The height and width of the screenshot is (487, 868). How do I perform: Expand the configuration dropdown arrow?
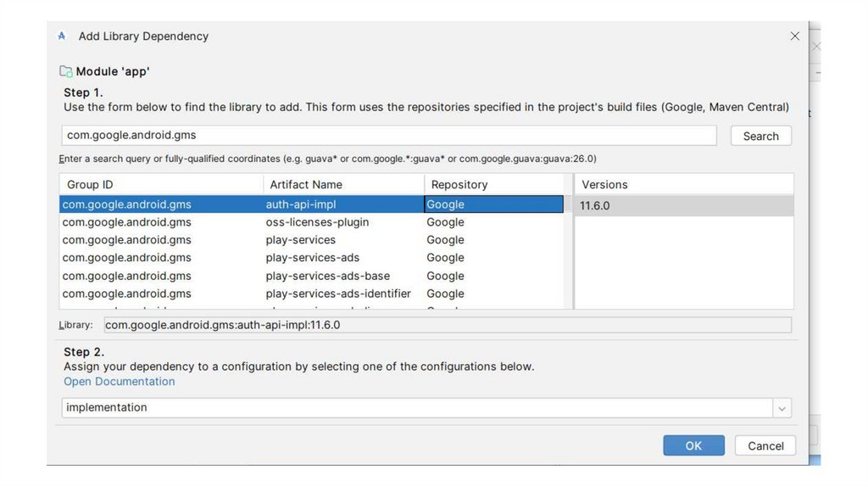tap(782, 408)
